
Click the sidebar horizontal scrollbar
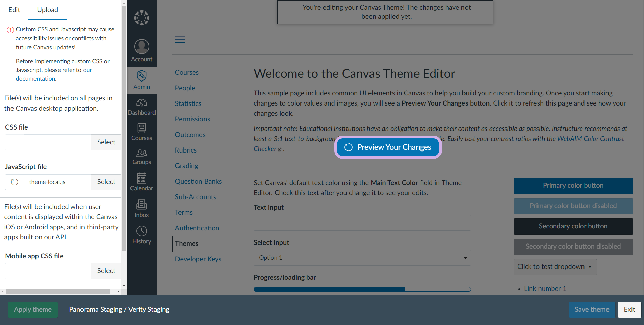click(58, 292)
